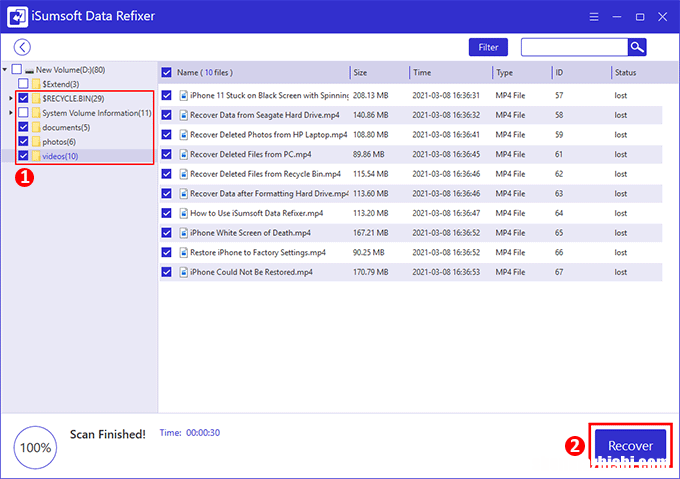The width and height of the screenshot is (680, 479).
Task: Sort the list by Time column header
Action: pyautogui.click(x=450, y=72)
